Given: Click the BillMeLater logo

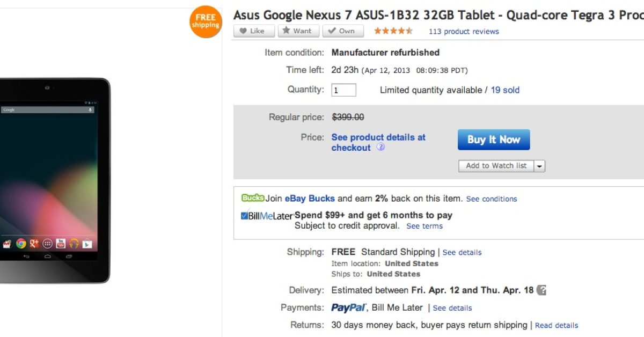Looking at the screenshot, I should click(x=267, y=216).
